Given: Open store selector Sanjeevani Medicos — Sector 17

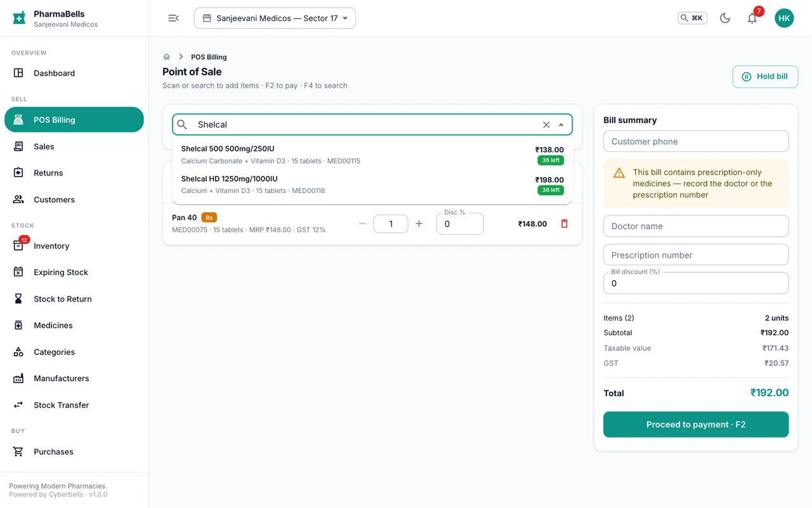Looking at the screenshot, I should (x=275, y=18).
